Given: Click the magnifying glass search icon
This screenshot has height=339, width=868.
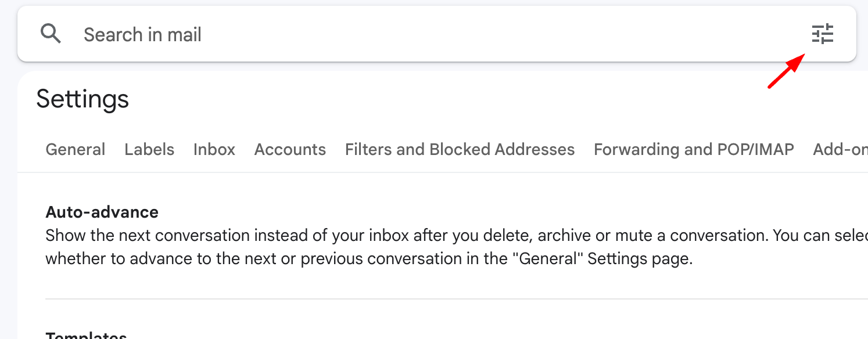Looking at the screenshot, I should pyautogui.click(x=51, y=34).
